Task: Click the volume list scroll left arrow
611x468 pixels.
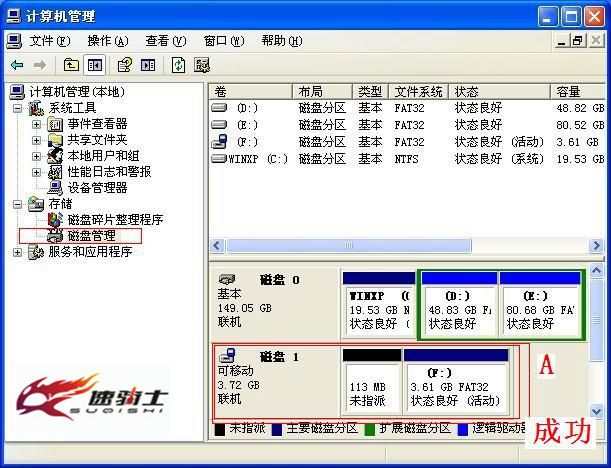Action: [x=217, y=245]
